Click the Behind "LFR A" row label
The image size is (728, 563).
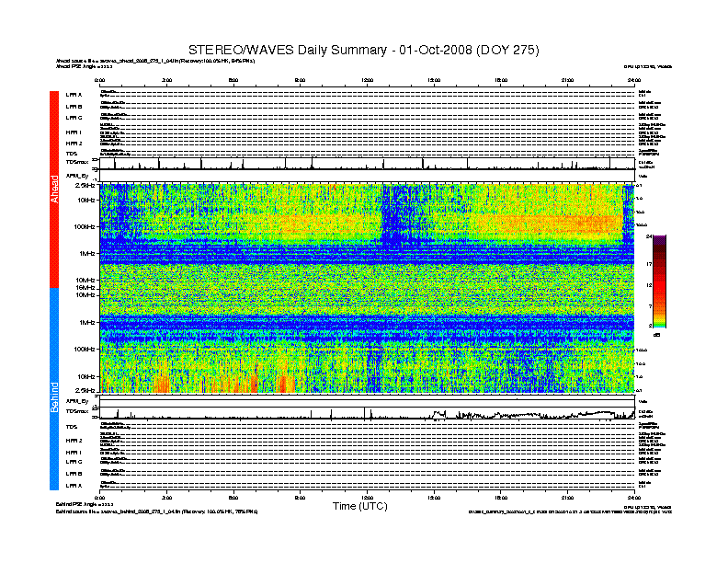point(74,486)
